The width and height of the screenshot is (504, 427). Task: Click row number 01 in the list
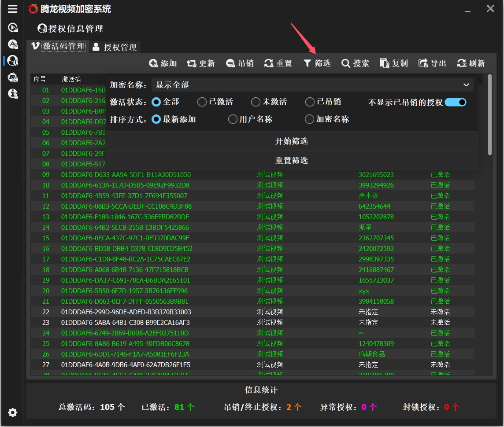46,90
